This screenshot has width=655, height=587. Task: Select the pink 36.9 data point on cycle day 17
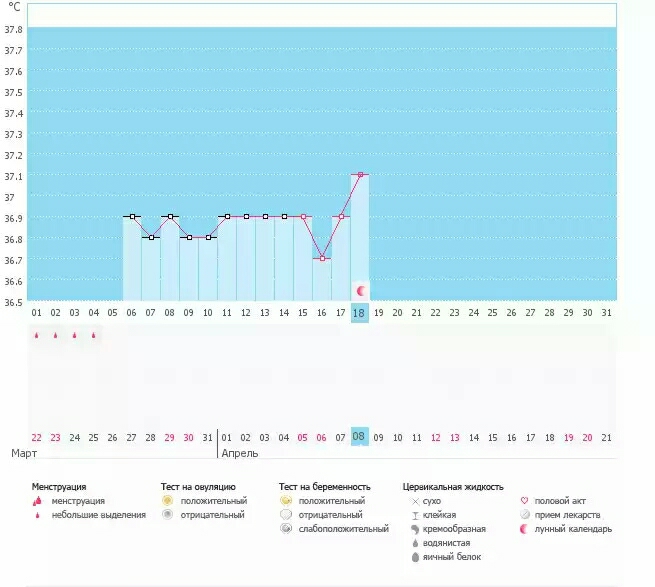click(341, 216)
